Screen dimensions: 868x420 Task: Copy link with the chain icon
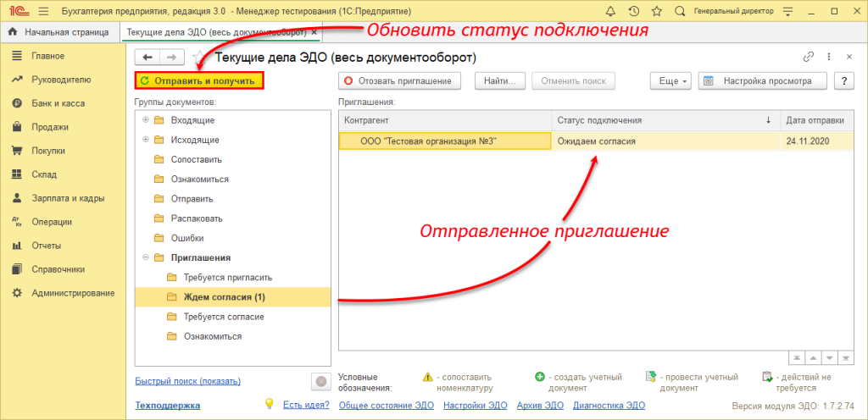pos(809,57)
